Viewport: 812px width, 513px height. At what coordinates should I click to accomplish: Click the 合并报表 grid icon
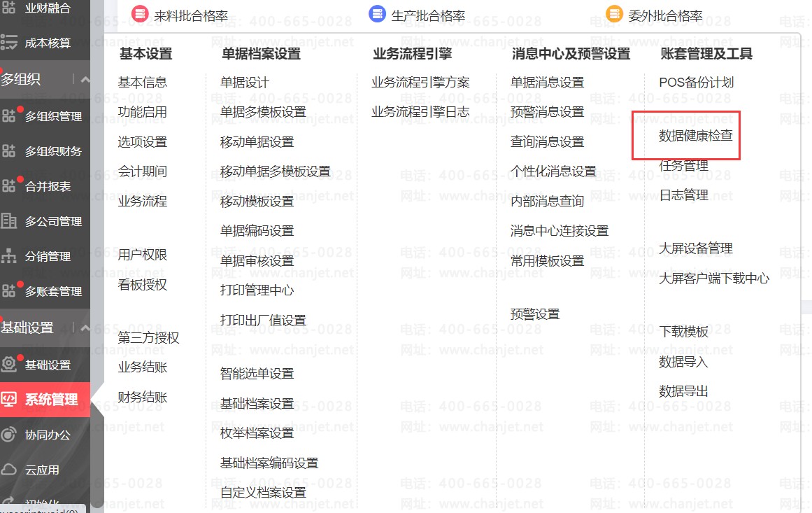pos(9,185)
